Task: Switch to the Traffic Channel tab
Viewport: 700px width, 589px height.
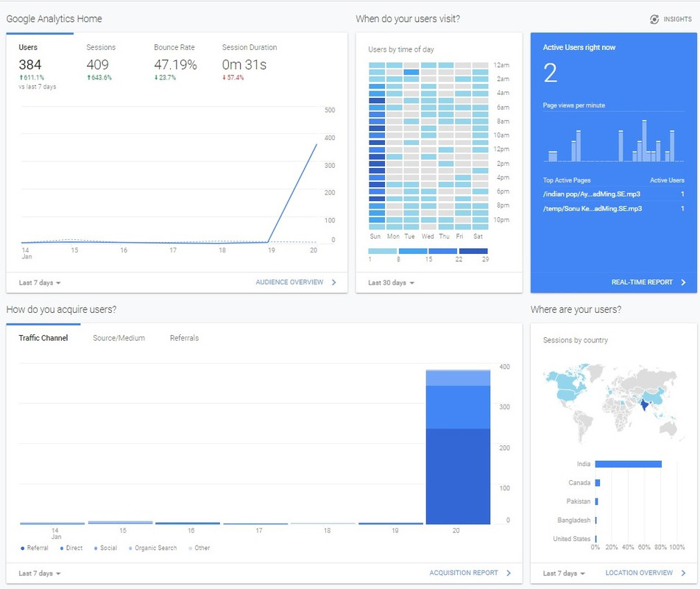Action: [43, 338]
